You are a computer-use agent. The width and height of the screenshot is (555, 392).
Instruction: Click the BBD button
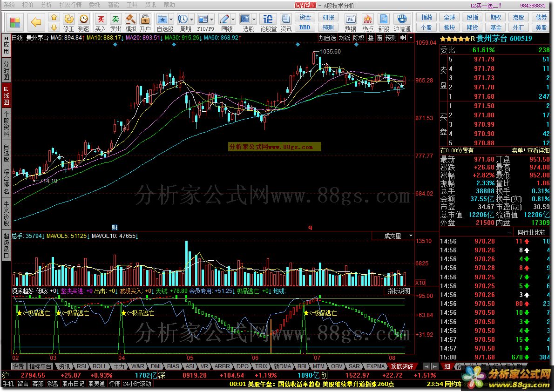pos(305,27)
